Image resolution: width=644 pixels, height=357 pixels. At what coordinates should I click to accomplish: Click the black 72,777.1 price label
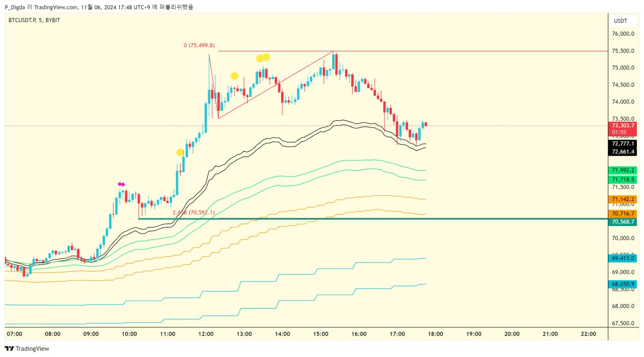point(623,144)
